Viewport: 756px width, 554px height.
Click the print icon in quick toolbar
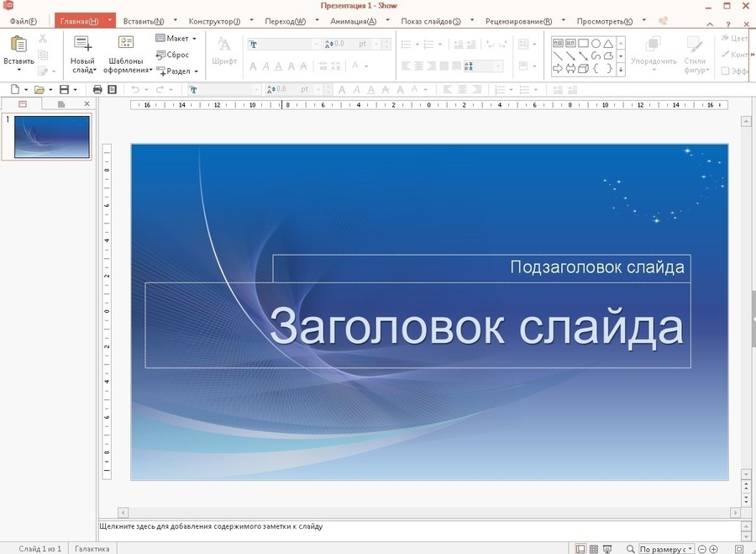[x=97, y=89]
